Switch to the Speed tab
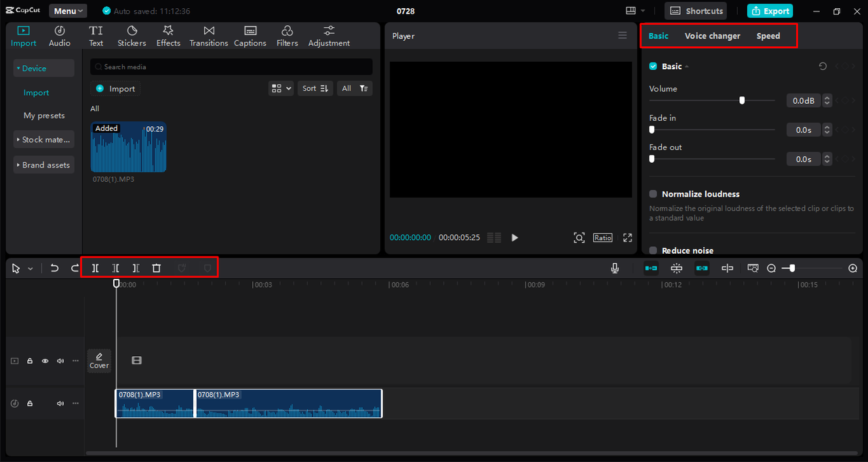Image resolution: width=868 pixels, height=462 pixels. click(x=768, y=36)
